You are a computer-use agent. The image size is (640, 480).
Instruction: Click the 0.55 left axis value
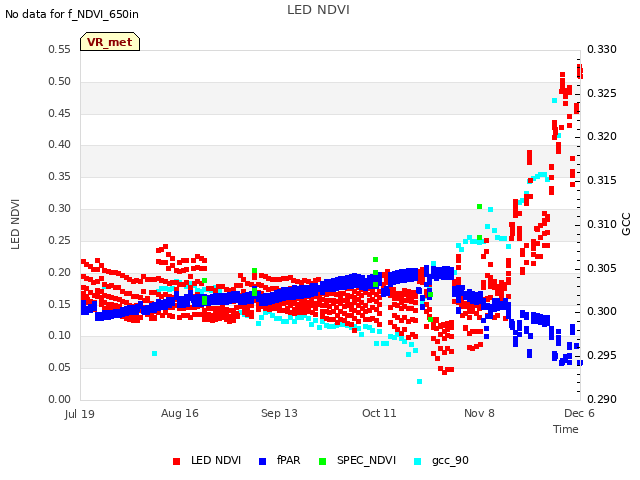tap(59, 49)
